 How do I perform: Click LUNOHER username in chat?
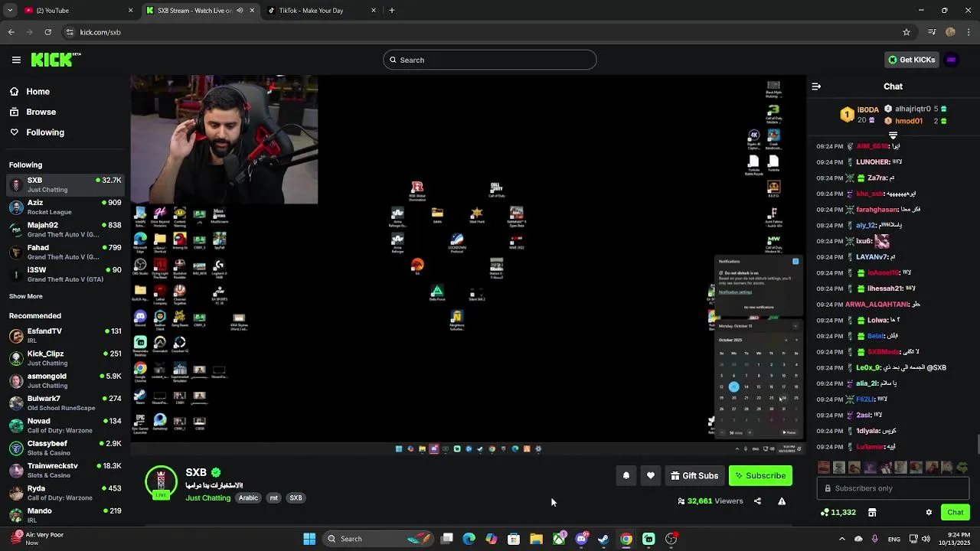(873, 162)
